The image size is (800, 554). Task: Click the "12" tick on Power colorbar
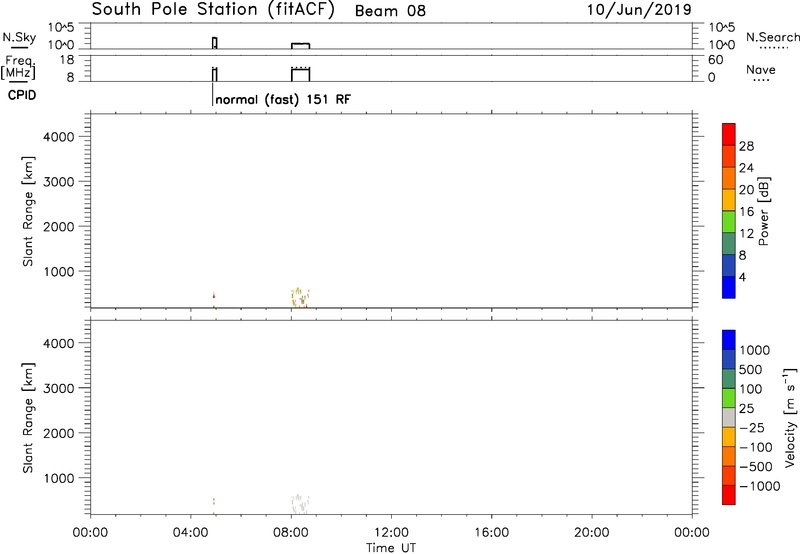click(746, 234)
